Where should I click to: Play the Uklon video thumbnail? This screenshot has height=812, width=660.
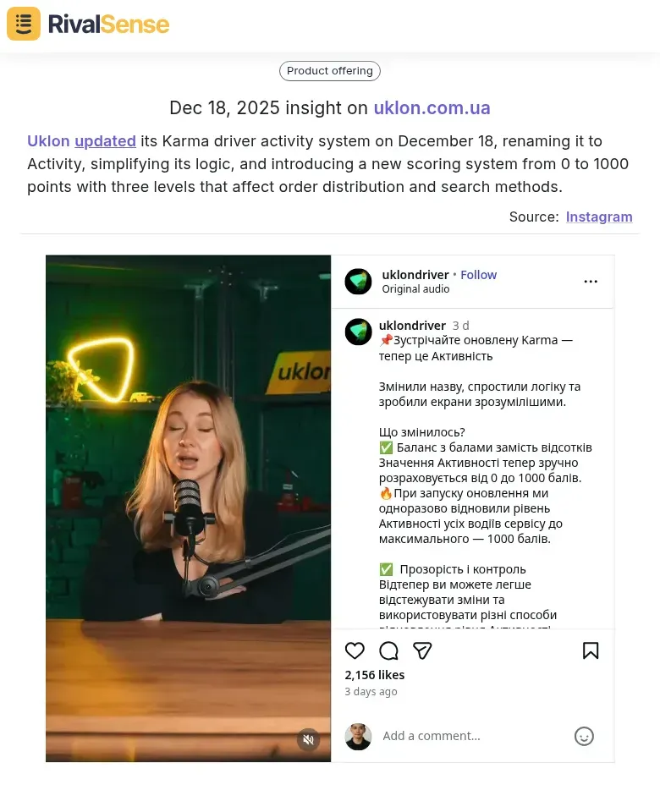(x=188, y=507)
